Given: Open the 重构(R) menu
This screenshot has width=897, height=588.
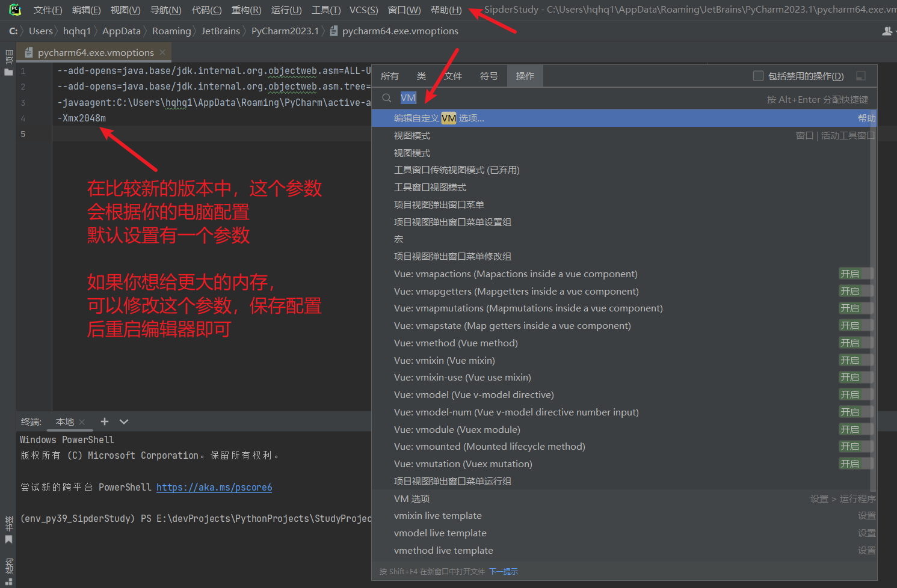Looking at the screenshot, I should (x=246, y=10).
